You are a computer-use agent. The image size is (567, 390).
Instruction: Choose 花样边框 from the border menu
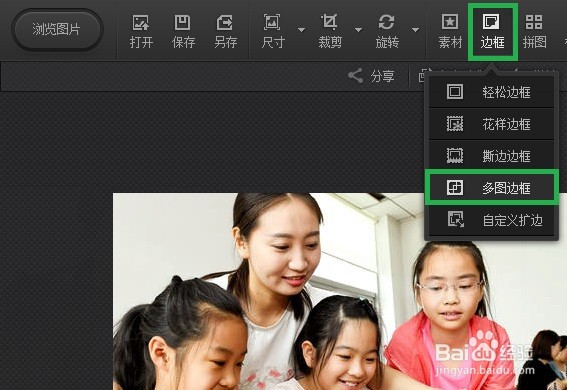pyautogui.click(x=491, y=124)
